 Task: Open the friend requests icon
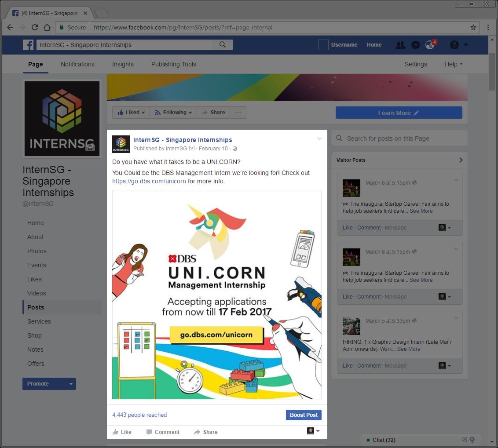(400, 45)
